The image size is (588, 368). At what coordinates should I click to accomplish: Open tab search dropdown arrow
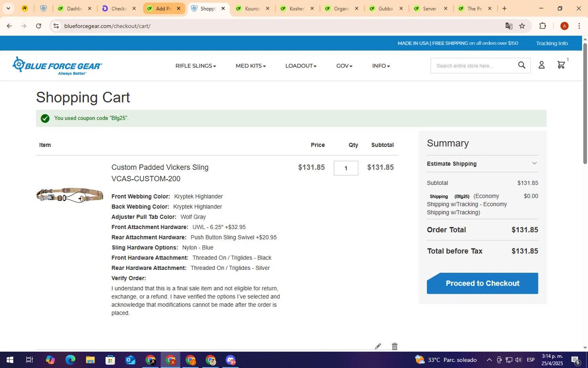pos(8,8)
